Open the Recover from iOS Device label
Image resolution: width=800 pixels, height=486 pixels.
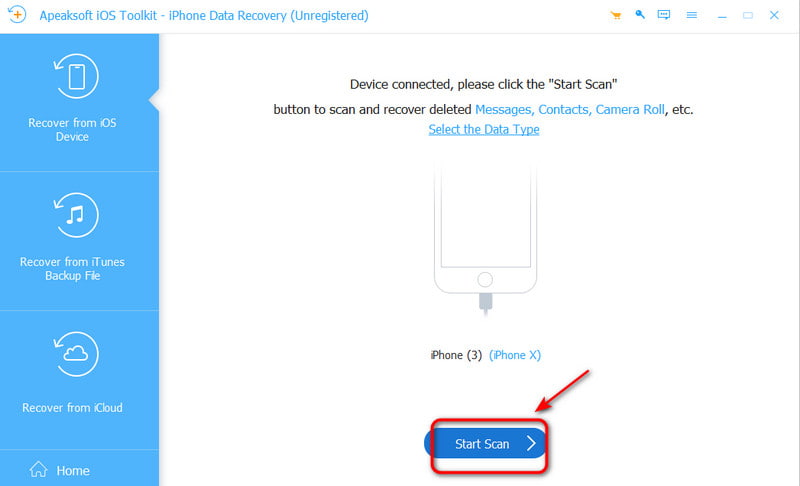tap(72, 130)
